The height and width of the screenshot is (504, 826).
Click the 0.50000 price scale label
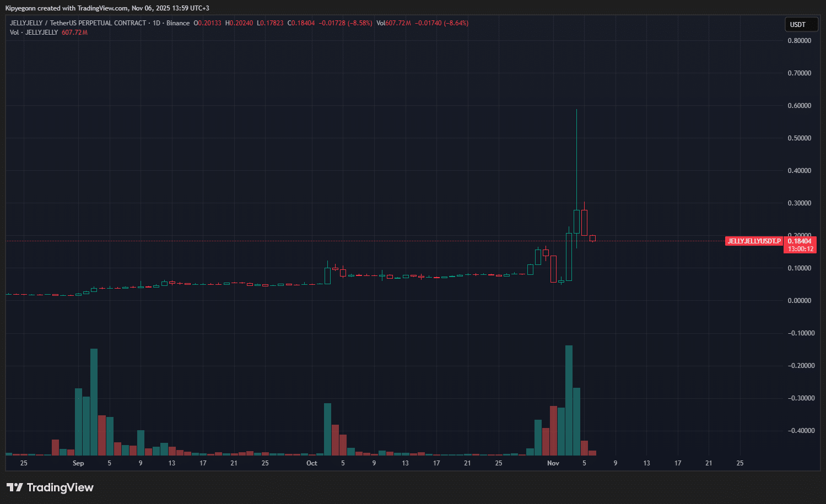[799, 138]
